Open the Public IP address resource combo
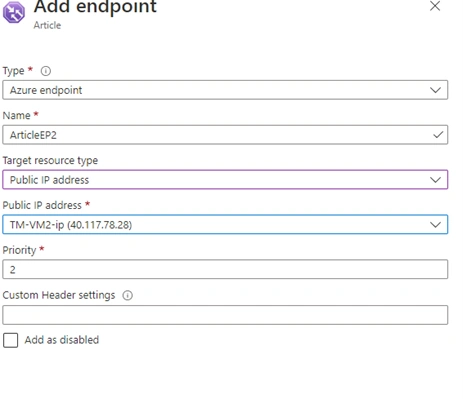Image resolution: width=463 pixels, height=399 pixels. (225, 180)
